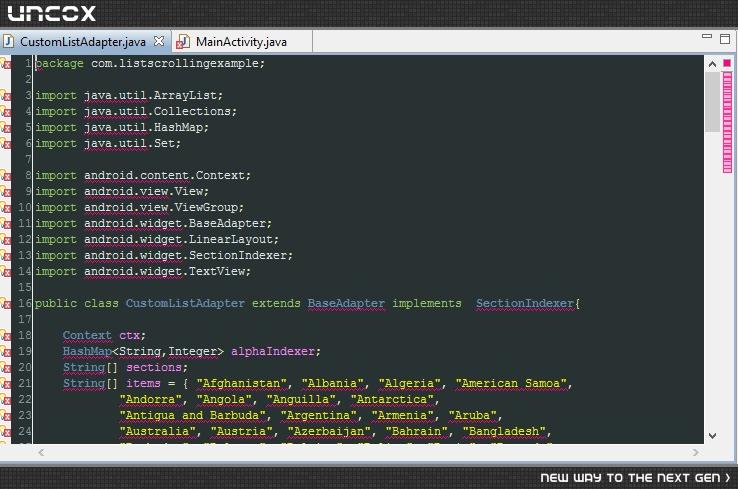Screen dimensions: 738x489
Task: Click the error marker on line 11
Action: pyautogui.click(x=5, y=224)
